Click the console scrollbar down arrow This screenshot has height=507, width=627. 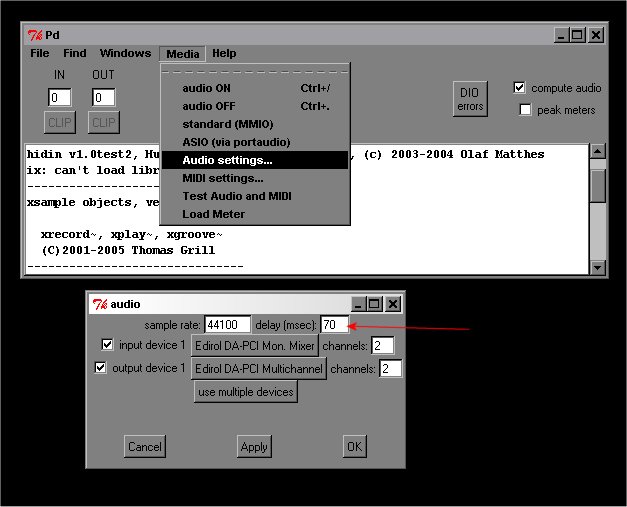pyautogui.click(x=598, y=268)
